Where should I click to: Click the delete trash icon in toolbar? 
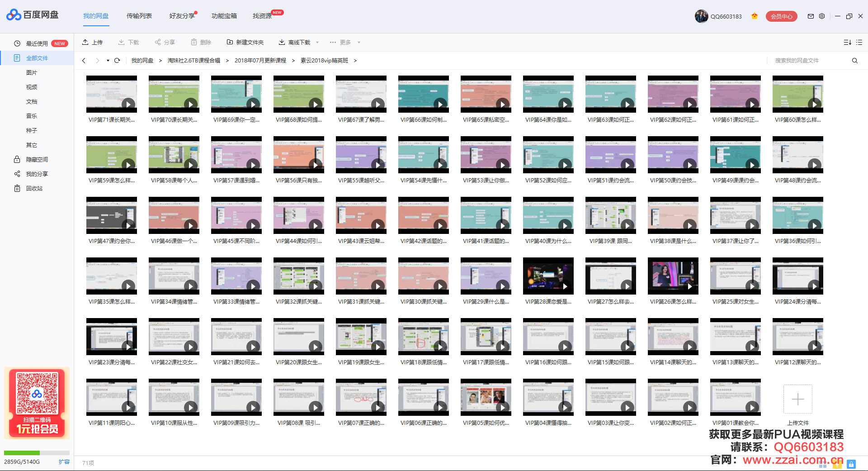194,42
